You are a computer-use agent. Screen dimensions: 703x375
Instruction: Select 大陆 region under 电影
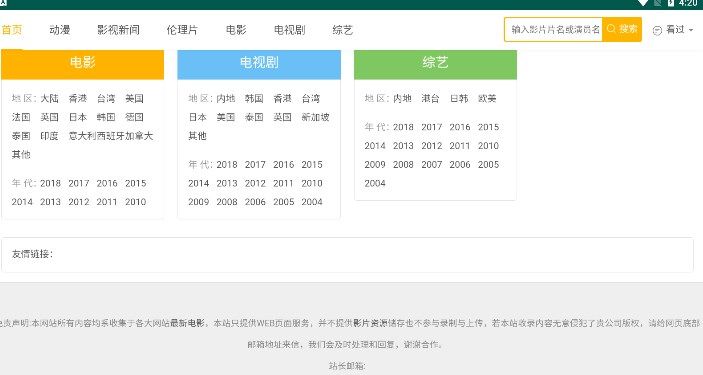49,98
